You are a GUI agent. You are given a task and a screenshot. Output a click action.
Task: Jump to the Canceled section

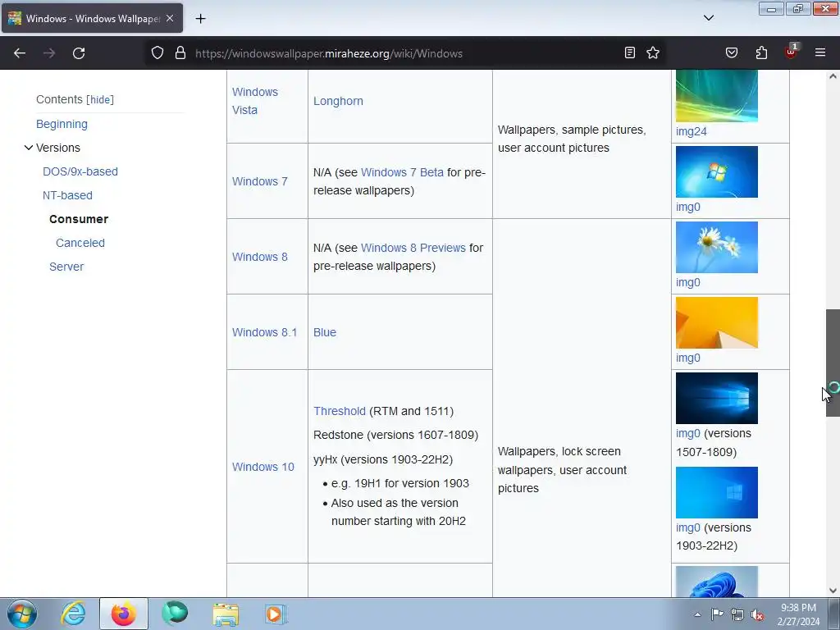[x=80, y=243]
